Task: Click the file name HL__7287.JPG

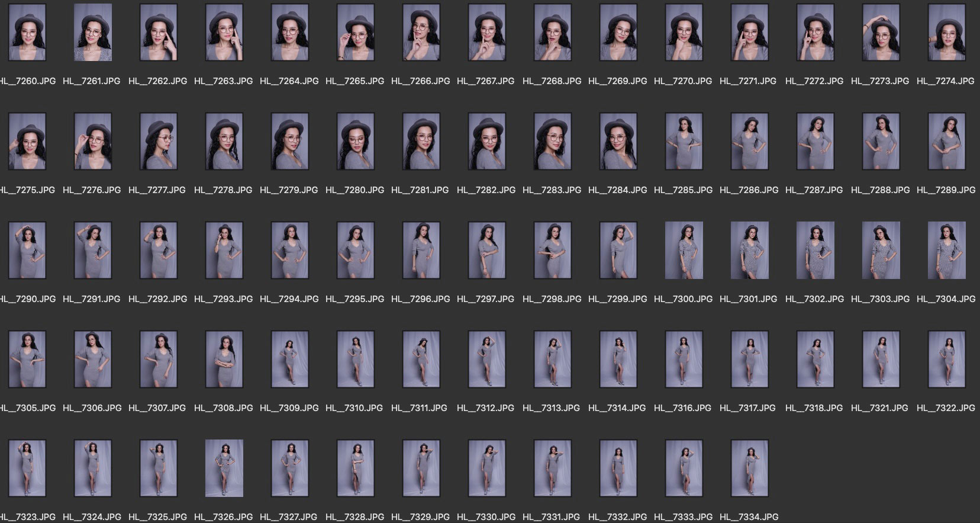Action: point(814,190)
